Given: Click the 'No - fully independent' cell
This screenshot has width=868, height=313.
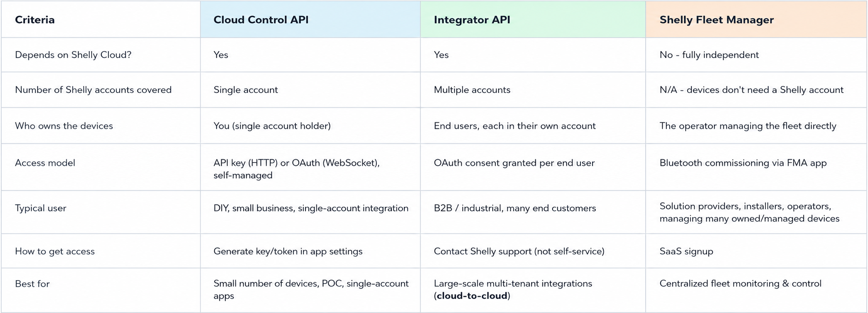Looking at the screenshot, I should click(709, 55).
